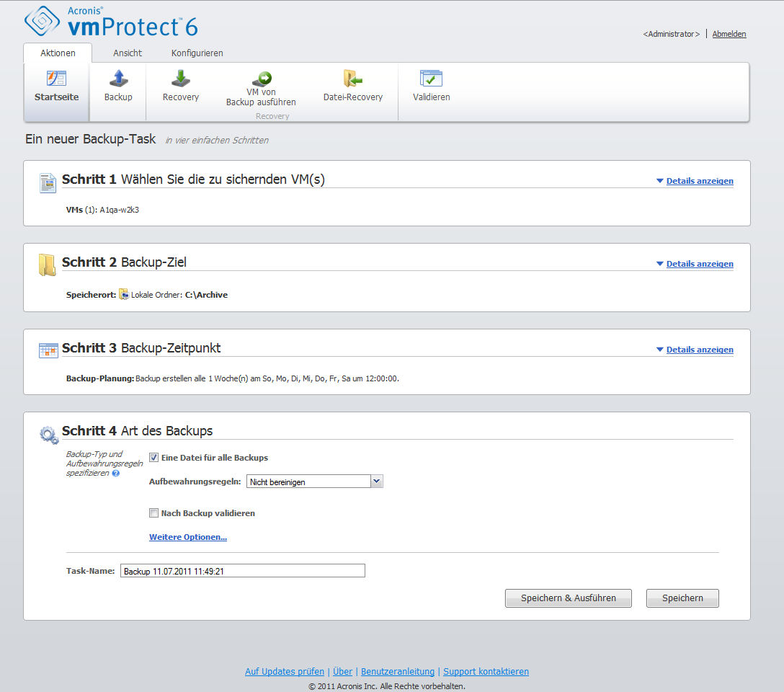Click the Weitere Optionen link
This screenshot has height=692, width=784.
(x=188, y=537)
